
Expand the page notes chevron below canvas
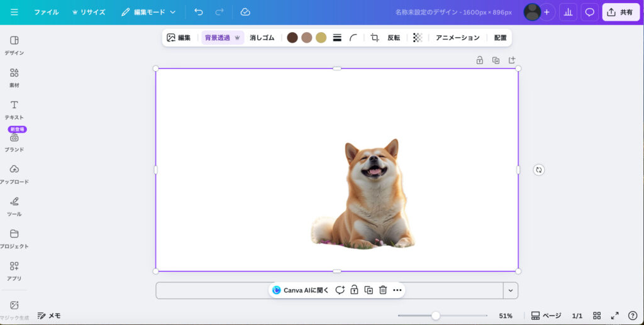click(x=511, y=290)
